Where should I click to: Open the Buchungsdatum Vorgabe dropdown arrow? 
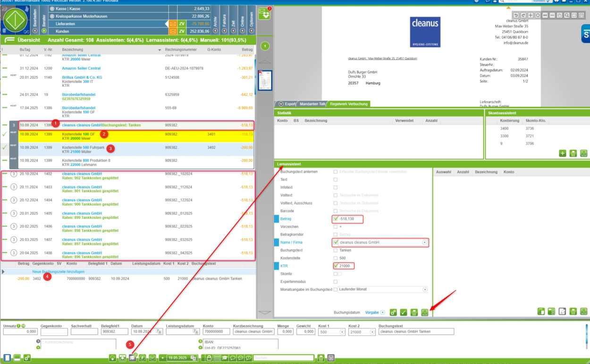pyautogui.click(x=382, y=313)
